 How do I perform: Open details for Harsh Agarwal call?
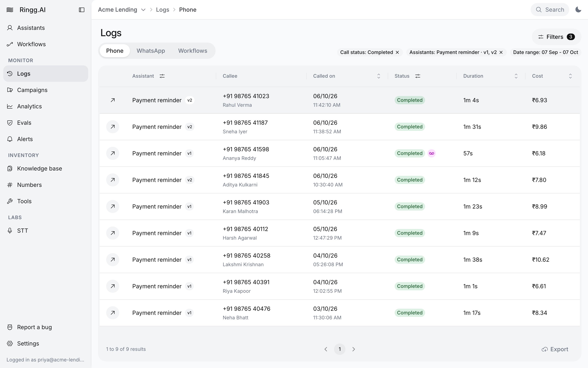click(x=113, y=233)
